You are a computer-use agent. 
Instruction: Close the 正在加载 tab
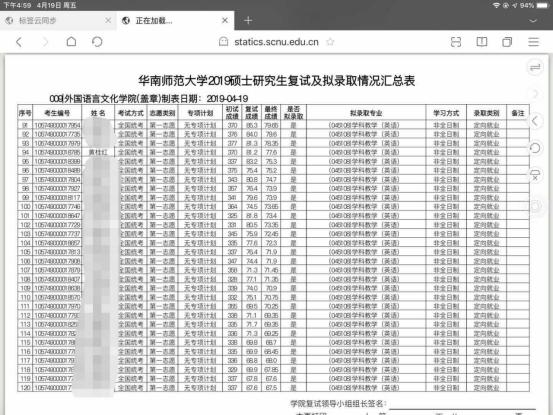coord(225,20)
